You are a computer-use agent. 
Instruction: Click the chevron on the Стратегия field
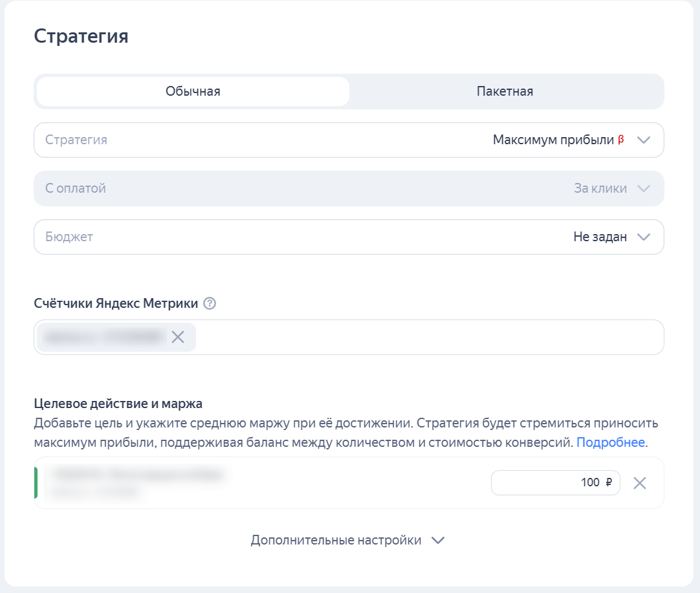tap(644, 140)
